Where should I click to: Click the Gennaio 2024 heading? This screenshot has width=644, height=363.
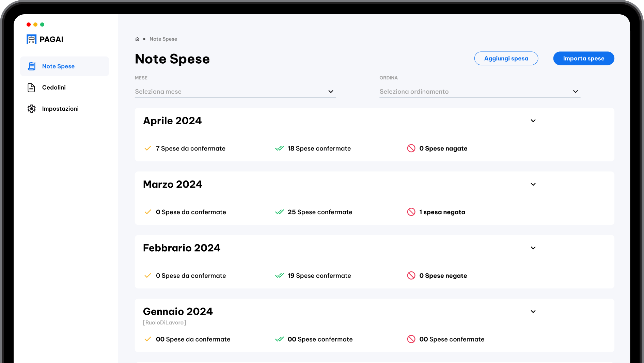pos(178,312)
